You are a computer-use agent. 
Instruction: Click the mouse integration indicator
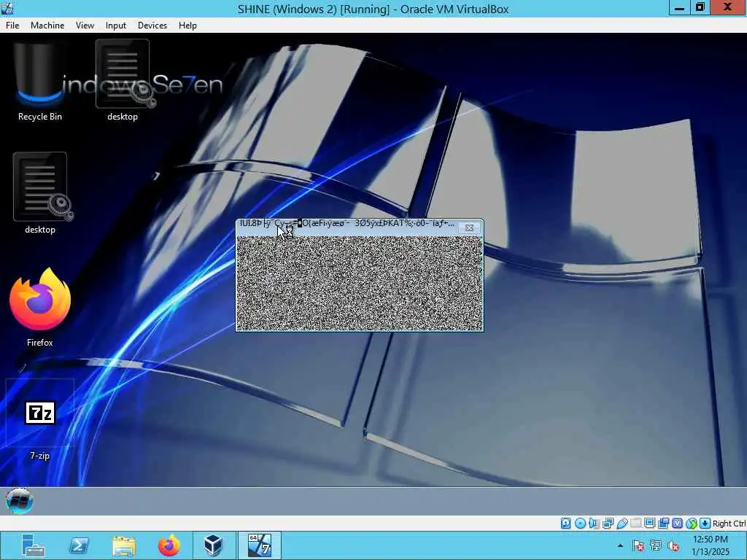point(692,524)
